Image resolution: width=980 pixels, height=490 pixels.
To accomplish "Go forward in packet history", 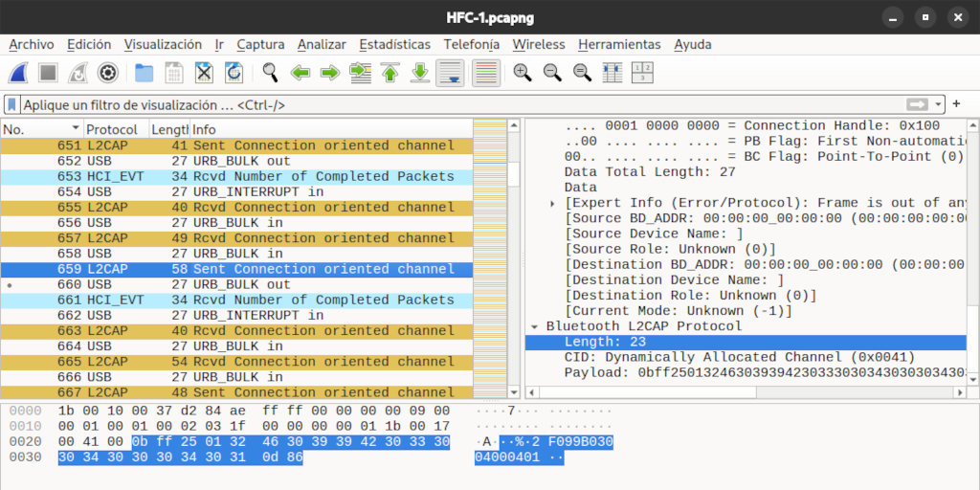I will [330, 73].
